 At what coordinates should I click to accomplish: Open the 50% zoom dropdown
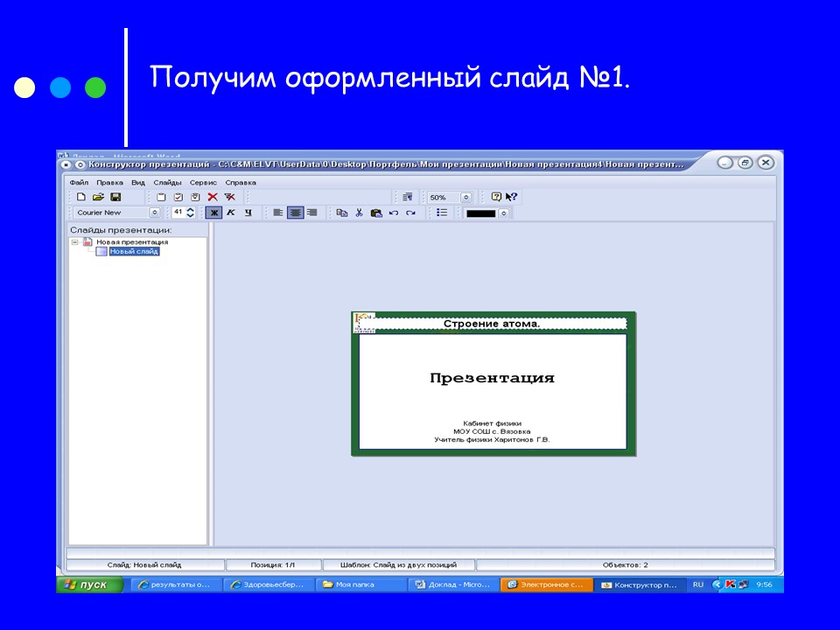465,197
